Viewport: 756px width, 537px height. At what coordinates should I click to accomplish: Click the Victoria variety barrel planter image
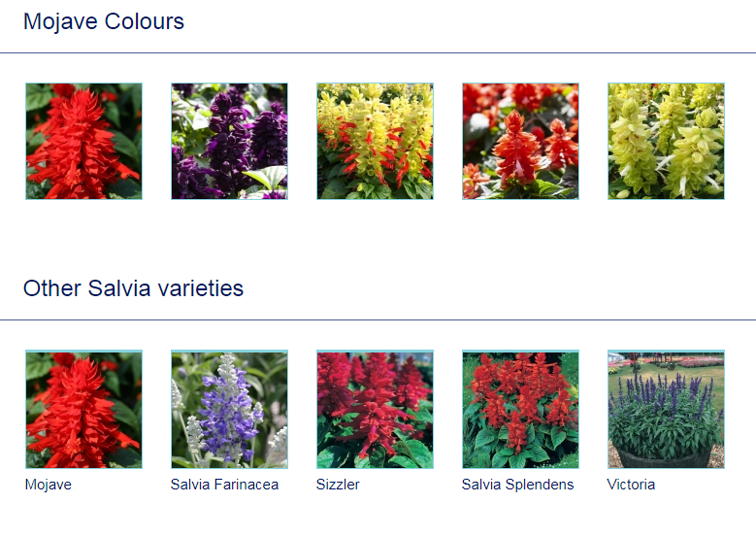point(667,409)
